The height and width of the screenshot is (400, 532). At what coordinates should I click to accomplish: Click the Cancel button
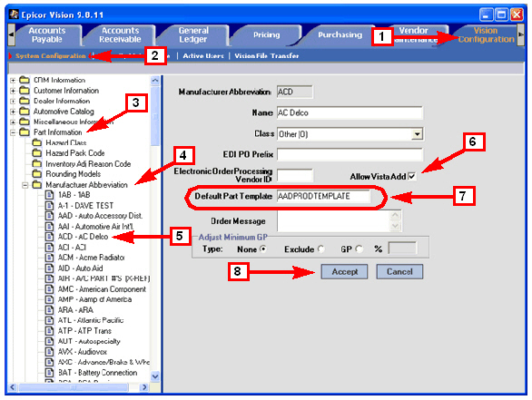click(x=399, y=272)
